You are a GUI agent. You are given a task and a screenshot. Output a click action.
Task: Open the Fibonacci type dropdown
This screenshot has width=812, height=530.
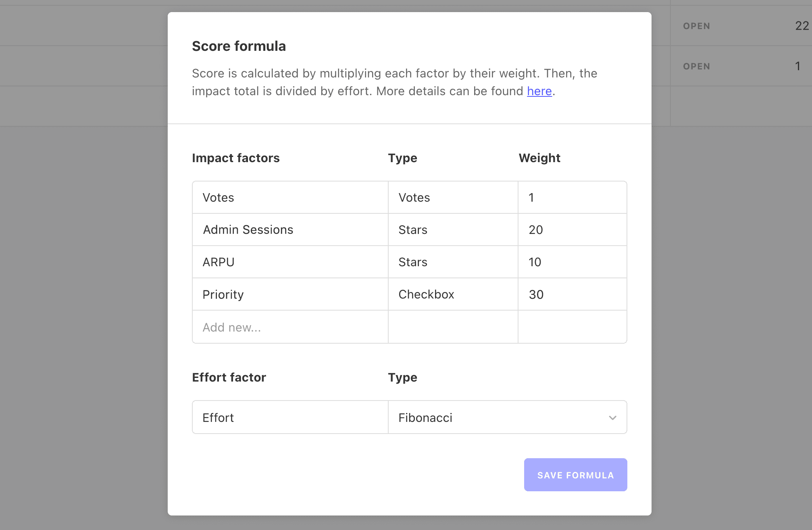[507, 417]
